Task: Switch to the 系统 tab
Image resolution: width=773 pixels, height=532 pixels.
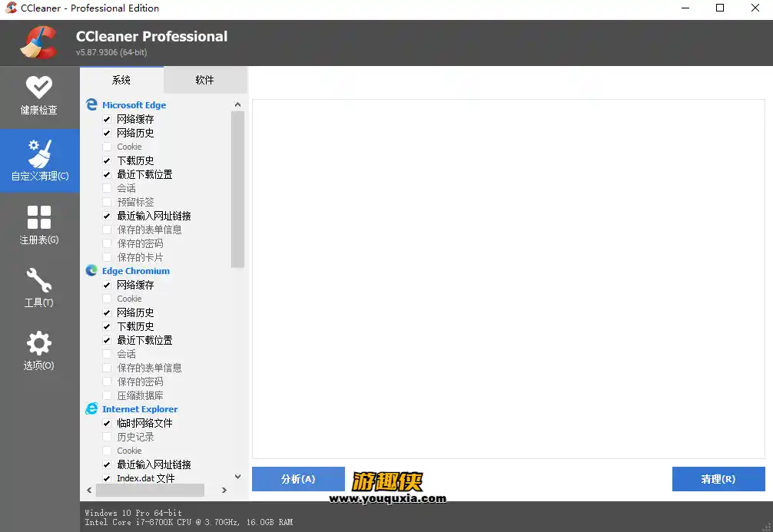Action: click(x=121, y=80)
